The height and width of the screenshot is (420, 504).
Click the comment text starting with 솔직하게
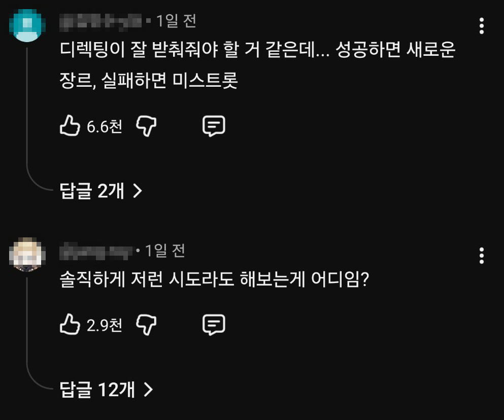point(214,279)
